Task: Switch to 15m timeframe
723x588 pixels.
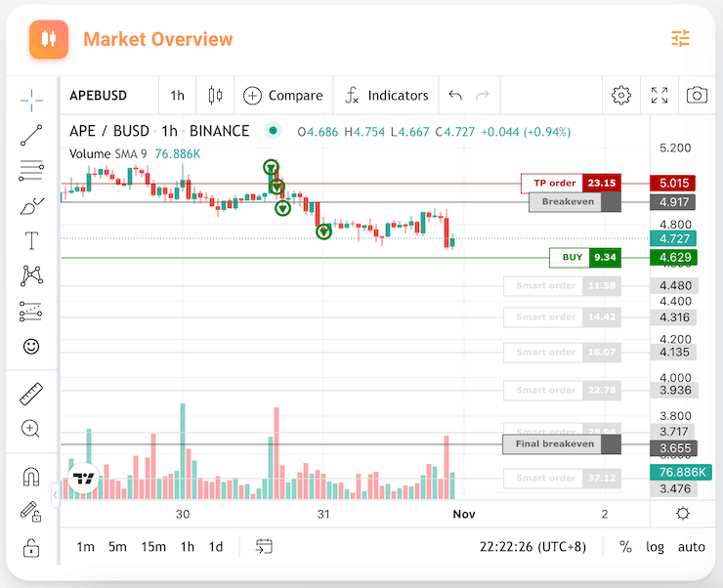Action: [x=153, y=547]
